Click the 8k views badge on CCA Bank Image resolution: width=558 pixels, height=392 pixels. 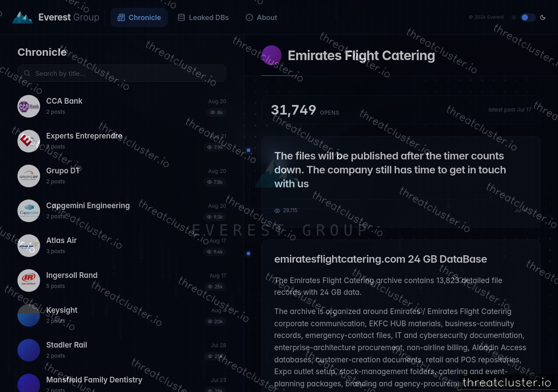(216, 112)
